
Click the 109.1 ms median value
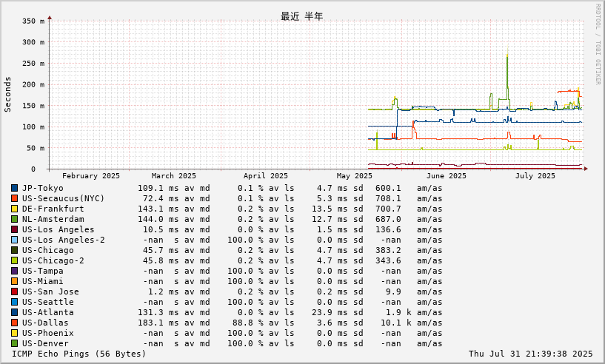(158, 188)
